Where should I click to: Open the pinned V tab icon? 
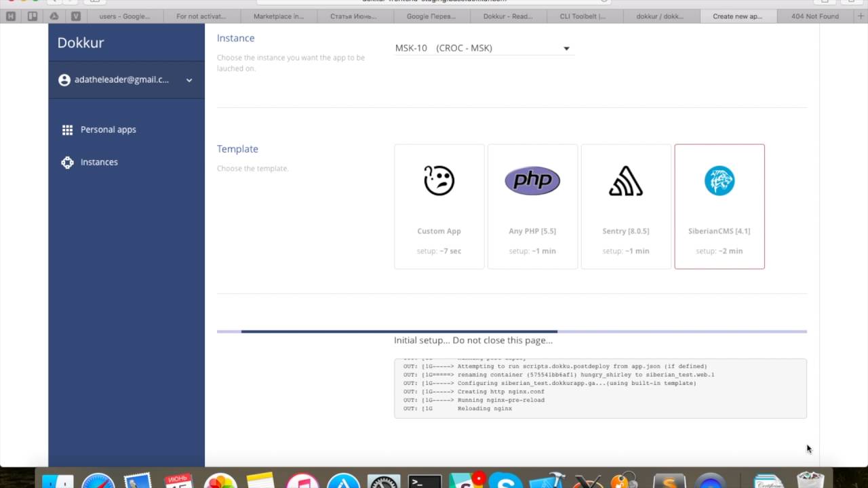point(75,16)
